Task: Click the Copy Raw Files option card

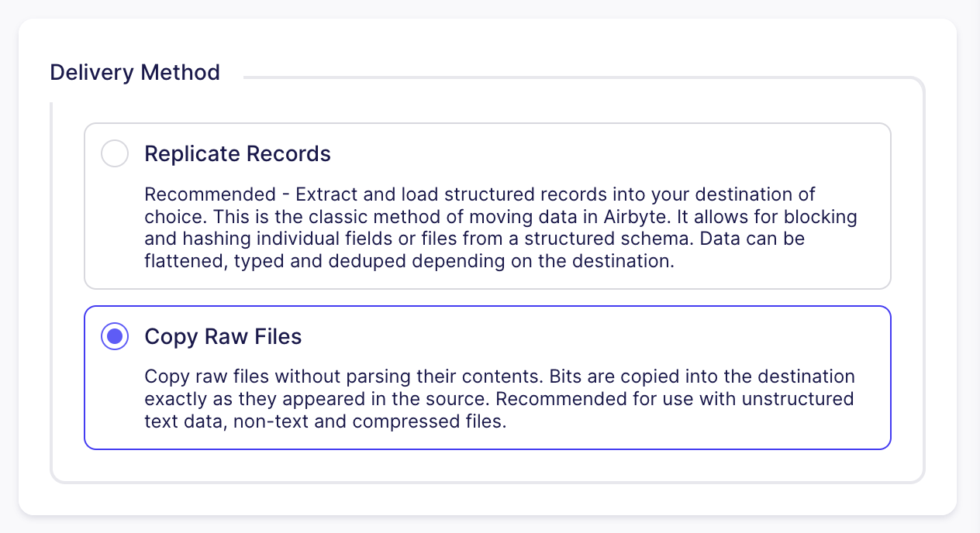Action: coord(487,377)
